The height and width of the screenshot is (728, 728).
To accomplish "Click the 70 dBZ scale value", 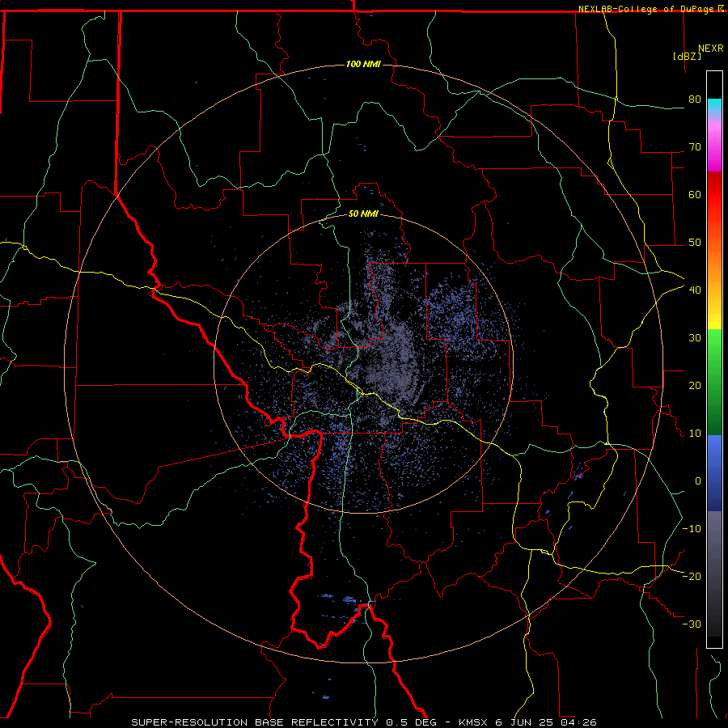I will click(x=695, y=146).
